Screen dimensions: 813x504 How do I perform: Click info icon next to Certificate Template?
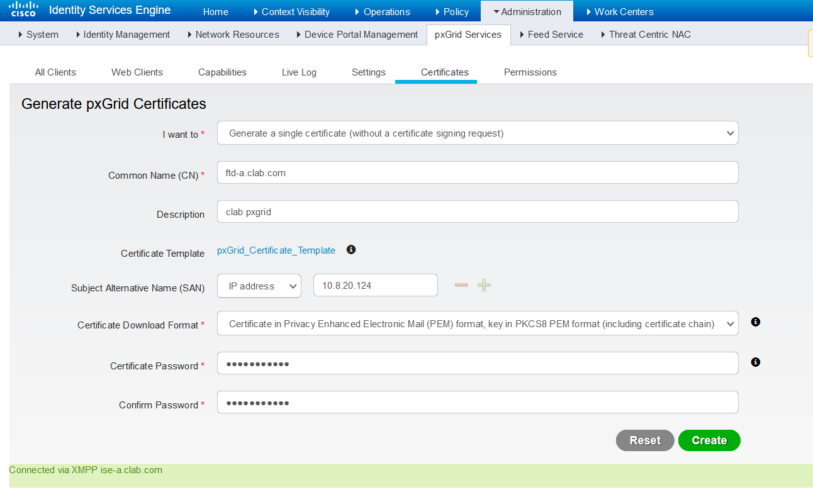tap(351, 250)
